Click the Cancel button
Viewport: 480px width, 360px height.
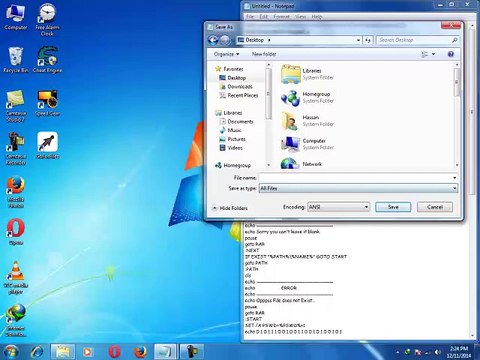point(435,207)
